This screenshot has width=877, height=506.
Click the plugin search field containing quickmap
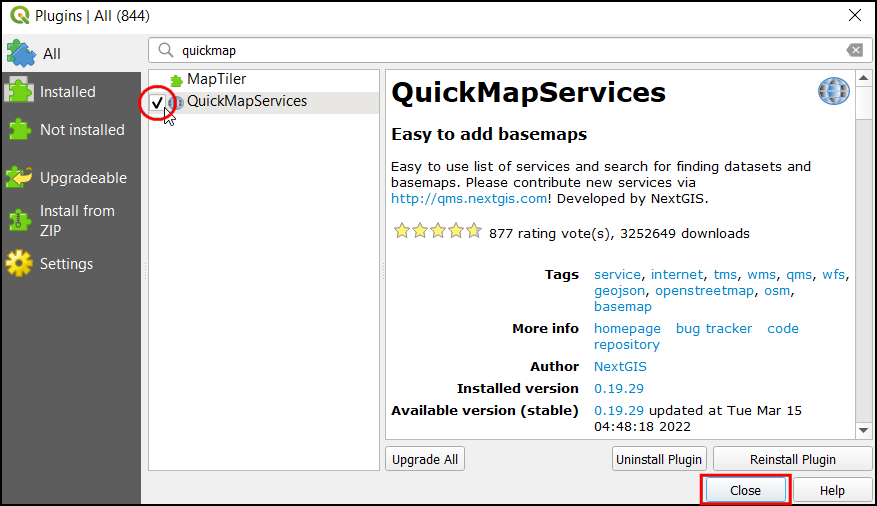coord(510,50)
